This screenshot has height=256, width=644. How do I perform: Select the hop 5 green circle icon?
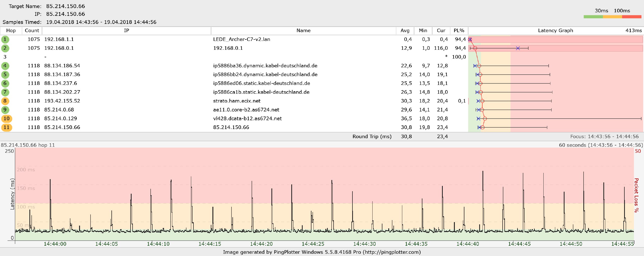(5, 75)
